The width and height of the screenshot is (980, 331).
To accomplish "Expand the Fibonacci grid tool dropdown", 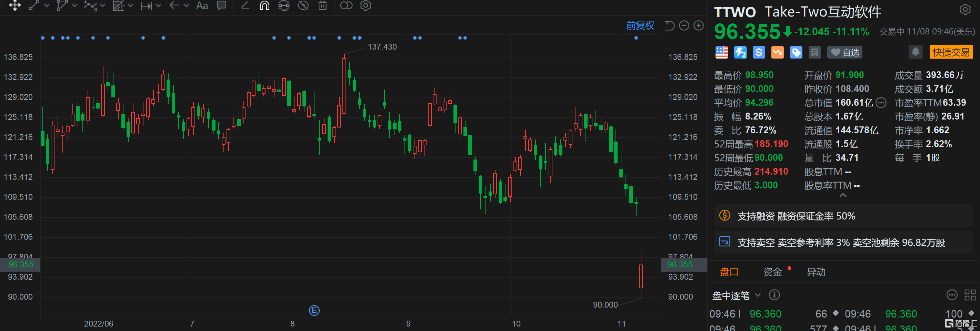I will [130, 5].
